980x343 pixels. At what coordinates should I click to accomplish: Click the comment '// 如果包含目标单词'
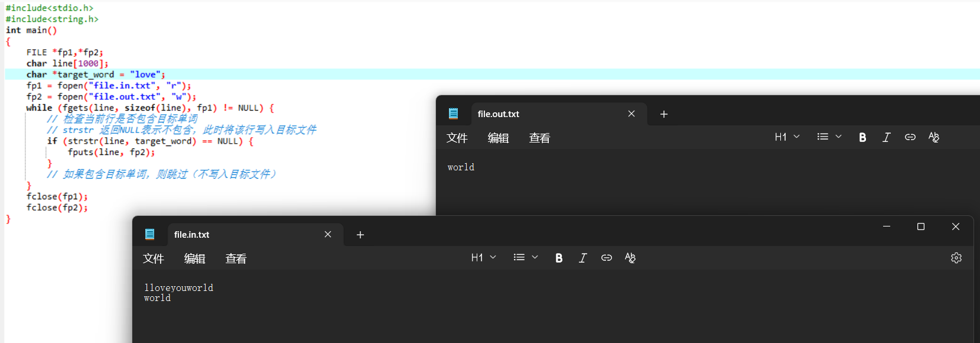point(162,174)
